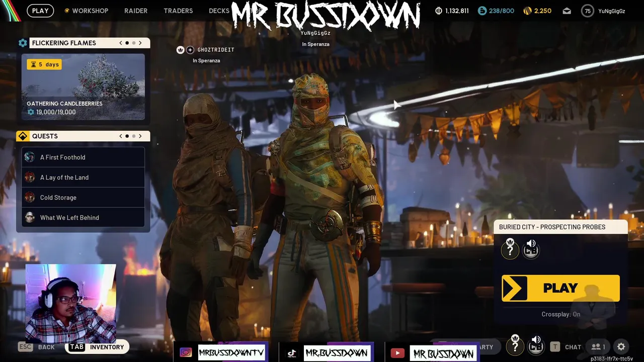
Task: Open INVENTORY with the TAB button
Action: (x=97, y=347)
